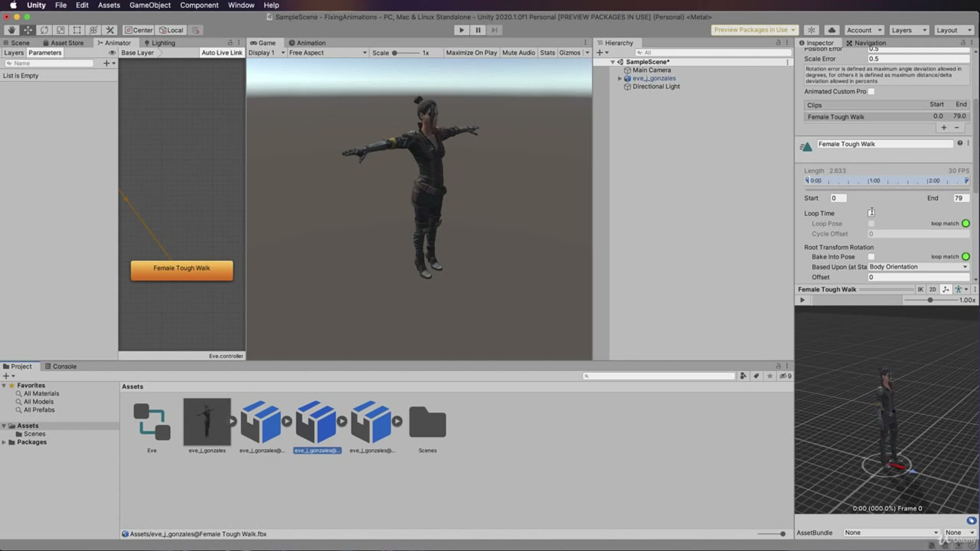The image size is (980, 551).
Task: Select Directional Light in Hierarchy
Action: [x=656, y=86]
